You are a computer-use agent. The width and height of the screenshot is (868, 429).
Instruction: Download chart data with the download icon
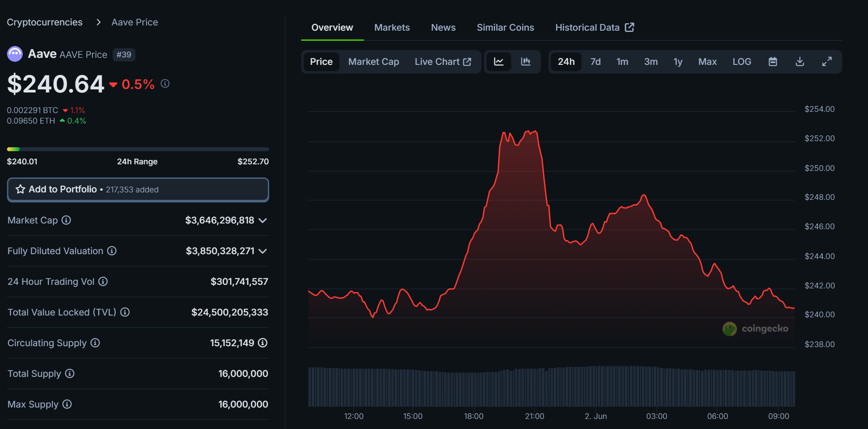point(800,62)
